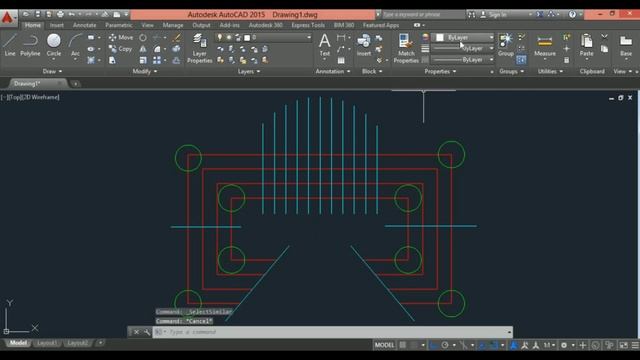Image resolution: width=640 pixels, height=360 pixels.
Task: Click the Erase tool icon
Action: coord(177,38)
